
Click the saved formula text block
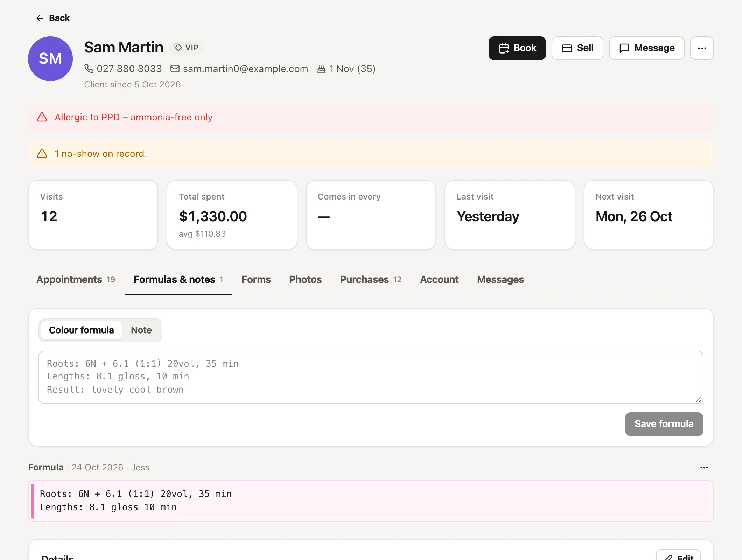coord(371,501)
